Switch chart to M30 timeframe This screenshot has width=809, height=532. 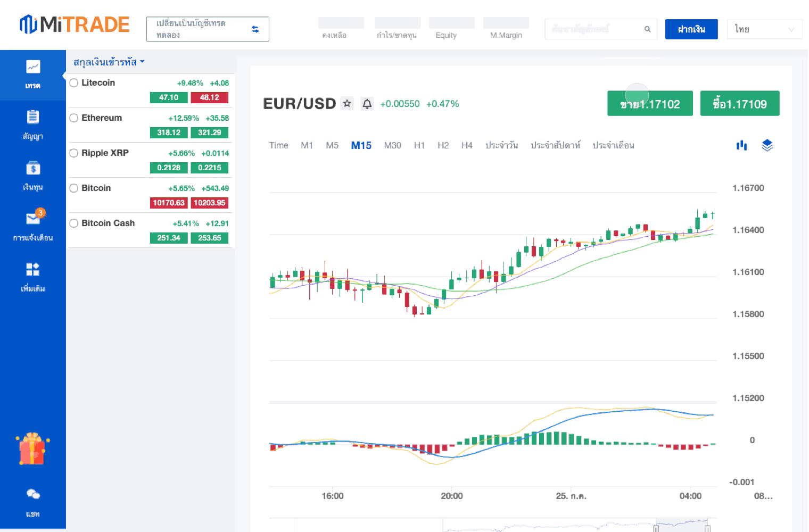[x=392, y=145]
